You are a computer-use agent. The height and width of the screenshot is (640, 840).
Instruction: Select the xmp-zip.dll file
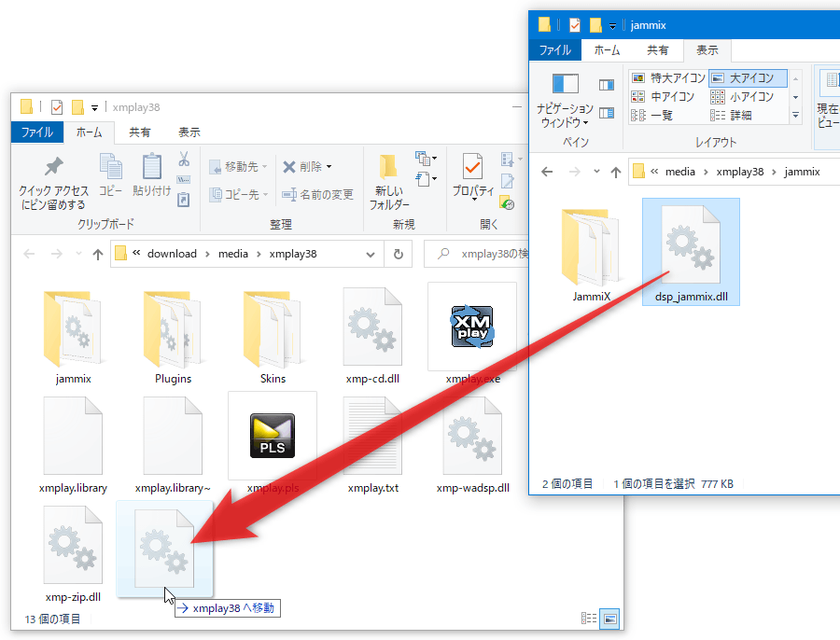(x=73, y=553)
